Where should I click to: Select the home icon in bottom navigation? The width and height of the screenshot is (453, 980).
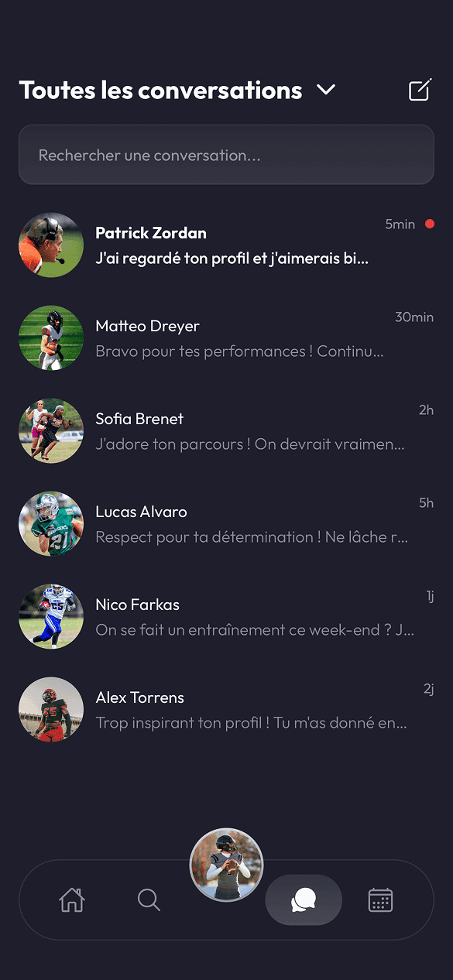pyautogui.click(x=71, y=899)
